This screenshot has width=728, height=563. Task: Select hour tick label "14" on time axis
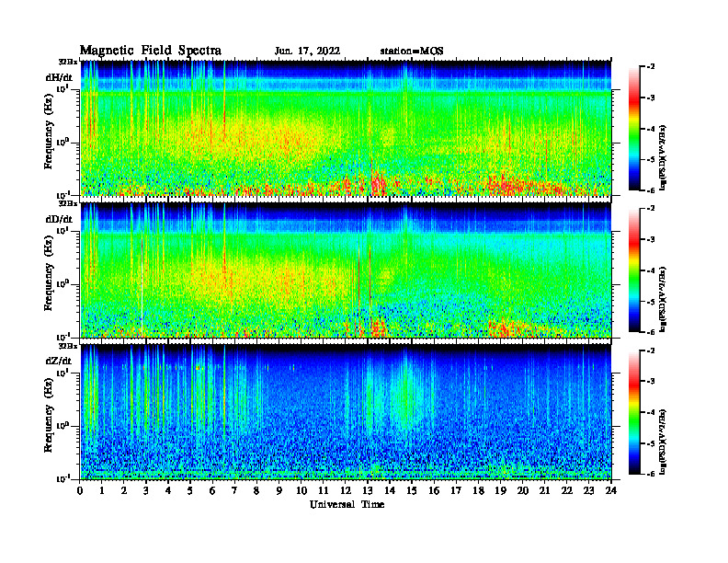[390, 490]
